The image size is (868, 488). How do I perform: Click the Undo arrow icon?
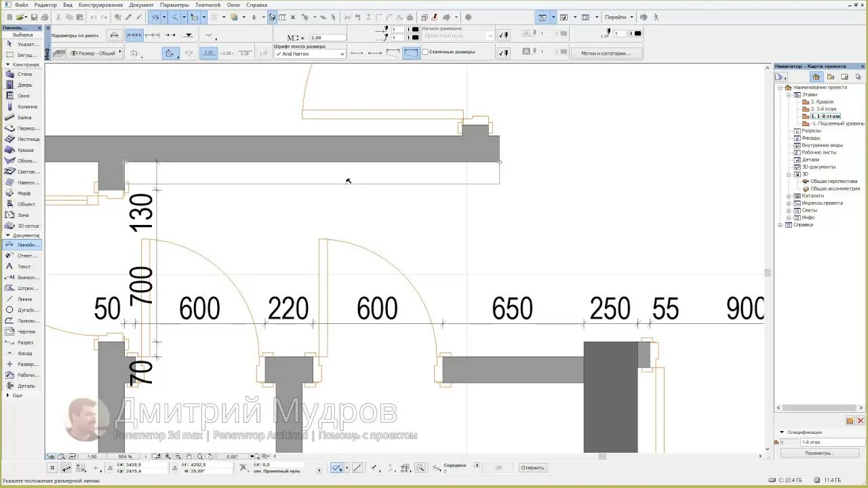coord(94,17)
